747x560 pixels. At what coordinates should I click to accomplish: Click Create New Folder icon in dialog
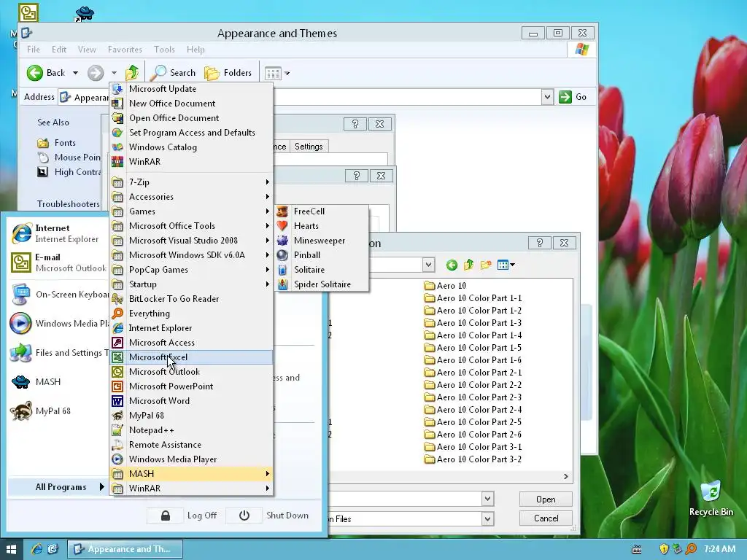[x=485, y=265]
